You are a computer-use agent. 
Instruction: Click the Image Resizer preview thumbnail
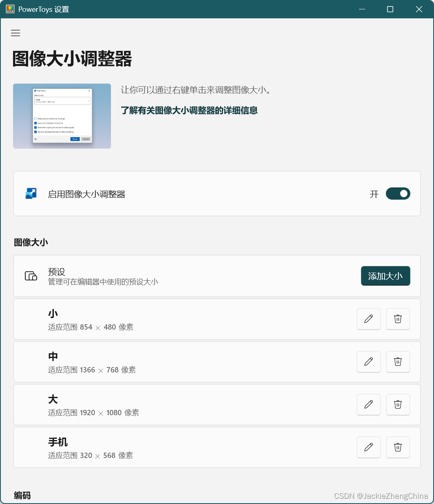(x=62, y=116)
